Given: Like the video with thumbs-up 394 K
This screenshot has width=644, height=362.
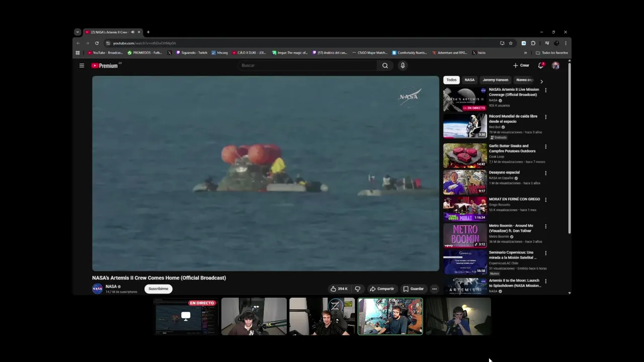Looking at the screenshot, I should [339, 289].
